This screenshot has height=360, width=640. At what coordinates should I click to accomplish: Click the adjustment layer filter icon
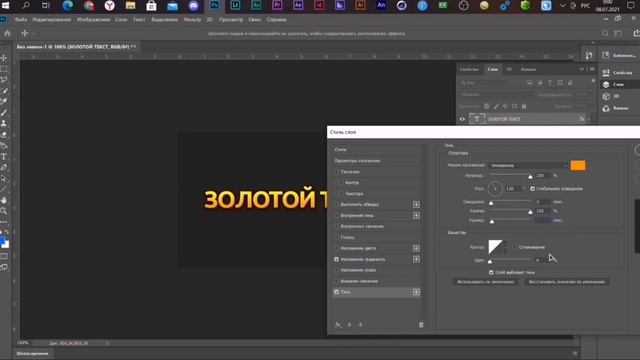click(x=540, y=83)
